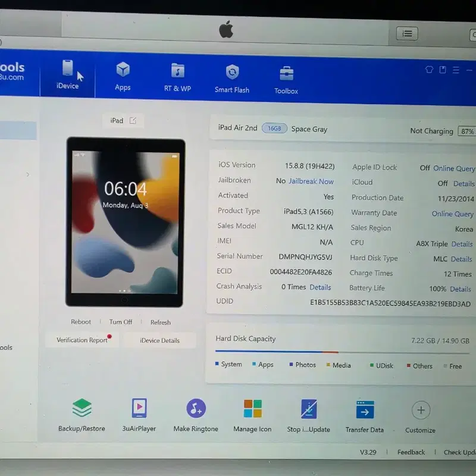The image size is (476, 476).
Task: Open iDevice Details
Action: click(x=159, y=340)
